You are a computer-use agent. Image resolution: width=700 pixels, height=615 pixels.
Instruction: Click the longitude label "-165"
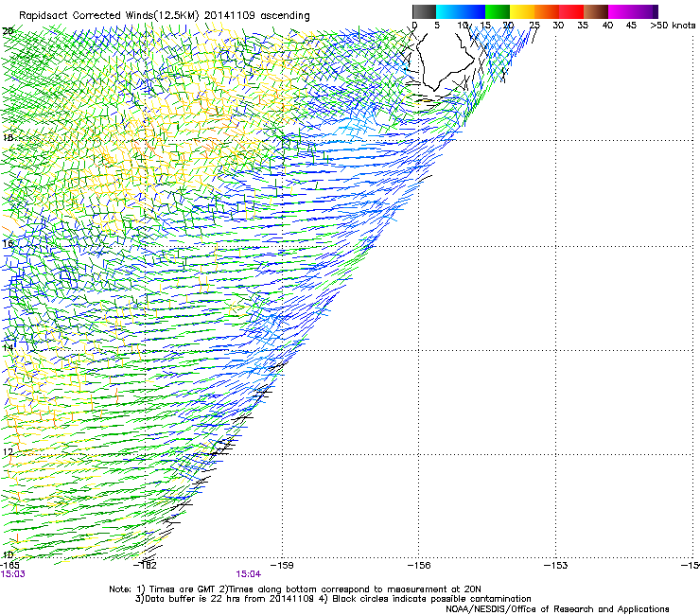click(9, 566)
